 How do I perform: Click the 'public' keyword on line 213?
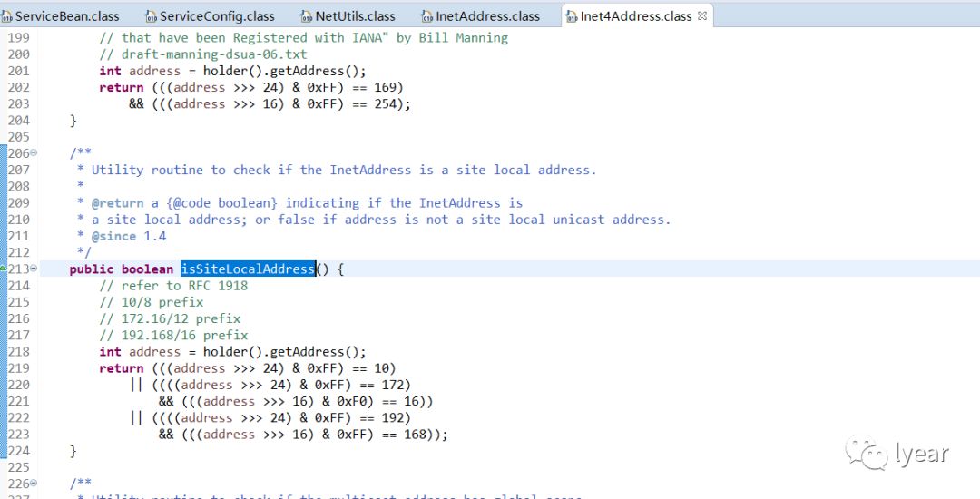(x=92, y=269)
